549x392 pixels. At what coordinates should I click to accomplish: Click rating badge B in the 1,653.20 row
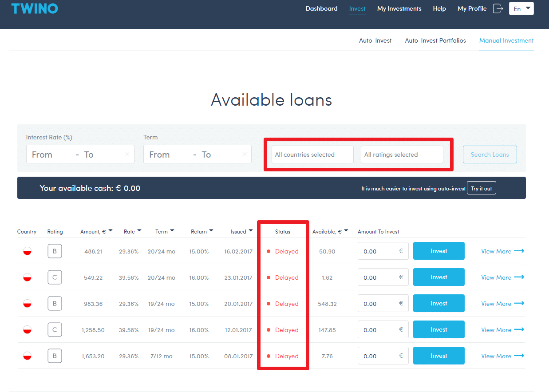tap(55, 356)
